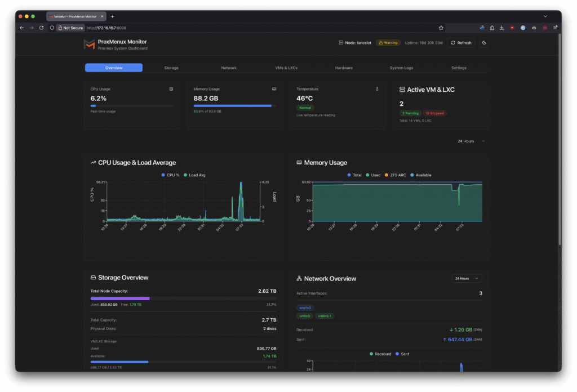
Task: Click the browser address bar URL
Action: (x=106, y=28)
